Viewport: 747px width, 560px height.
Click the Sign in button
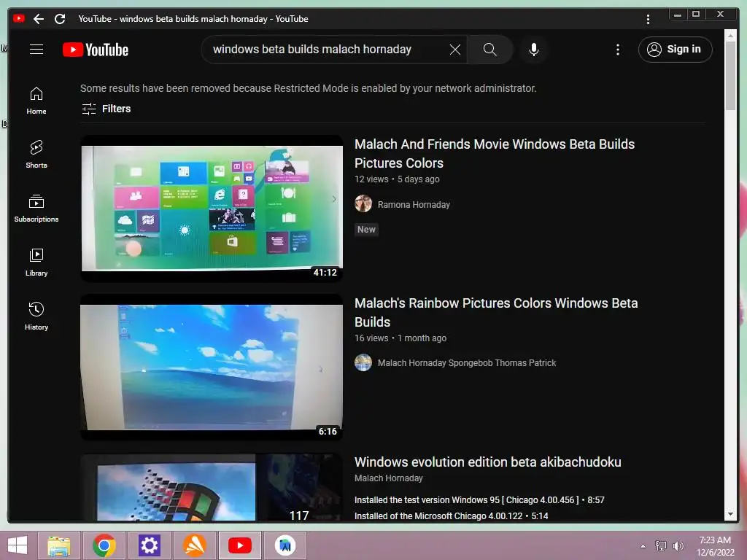pyautogui.click(x=675, y=50)
